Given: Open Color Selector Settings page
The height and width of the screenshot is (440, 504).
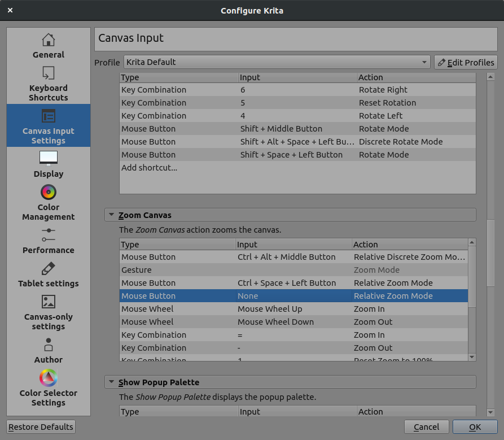Looking at the screenshot, I should coord(48,388).
